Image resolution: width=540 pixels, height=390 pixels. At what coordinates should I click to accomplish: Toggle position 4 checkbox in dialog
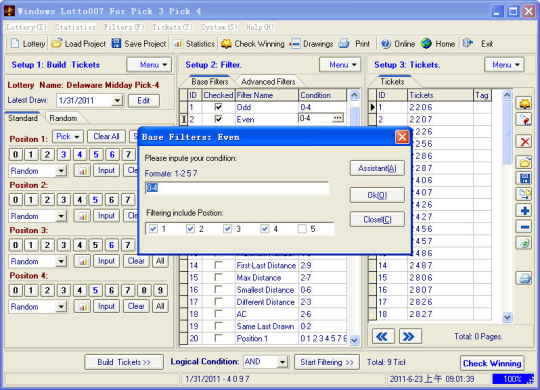[x=265, y=229]
